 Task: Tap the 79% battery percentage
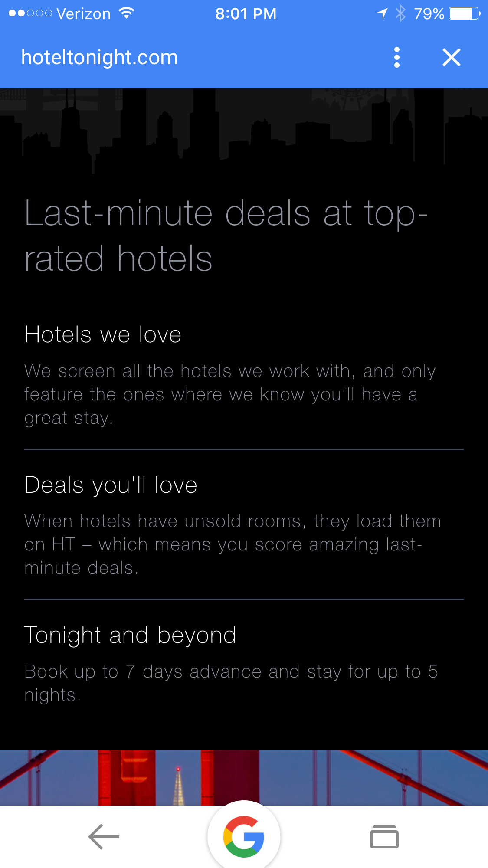pyautogui.click(x=429, y=13)
